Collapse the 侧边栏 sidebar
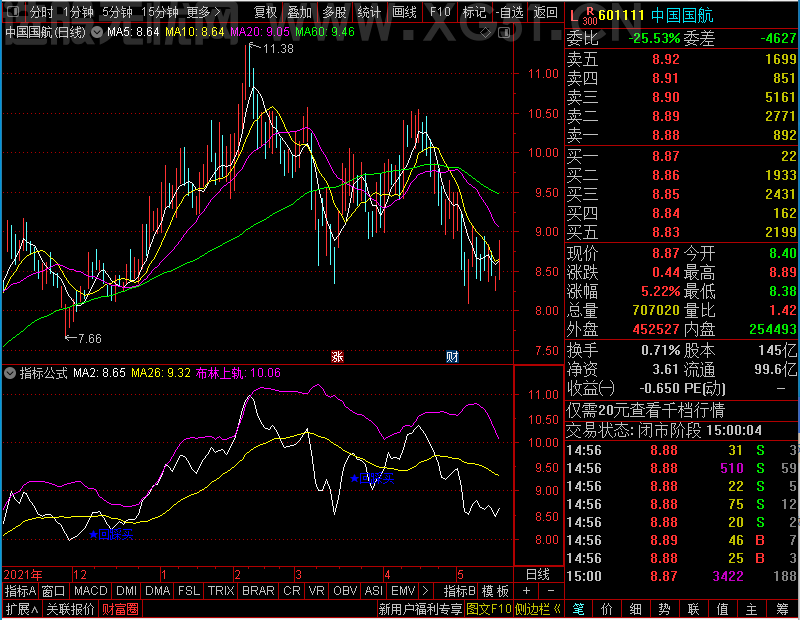 (x=538, y=609)
